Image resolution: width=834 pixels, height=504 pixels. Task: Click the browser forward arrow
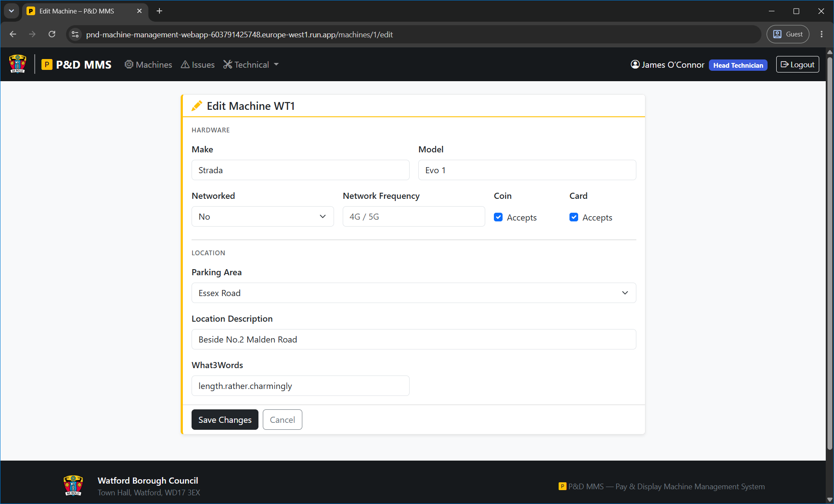[x=32, y=34]
